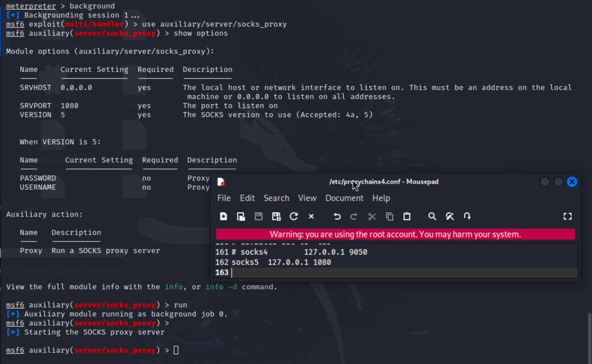Create a new document in Mousepad
The width and height of the screenshot is (592, 364).
(223, 217)
